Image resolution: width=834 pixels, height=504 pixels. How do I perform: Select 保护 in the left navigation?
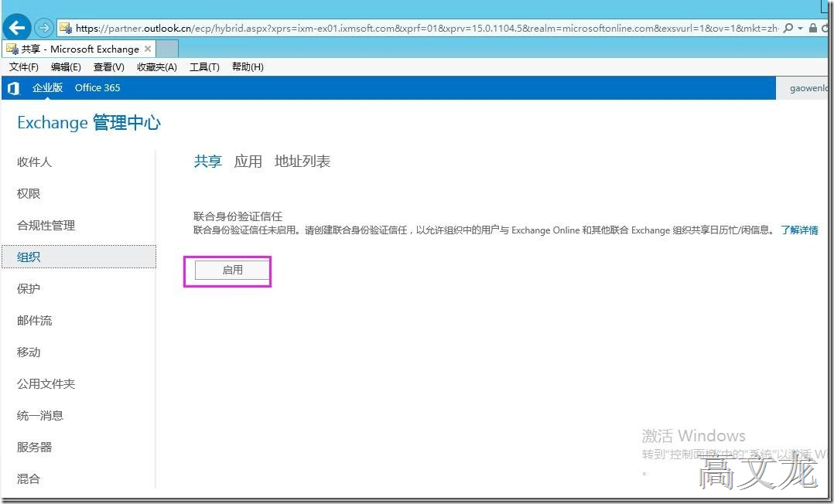tap(29, 288)
